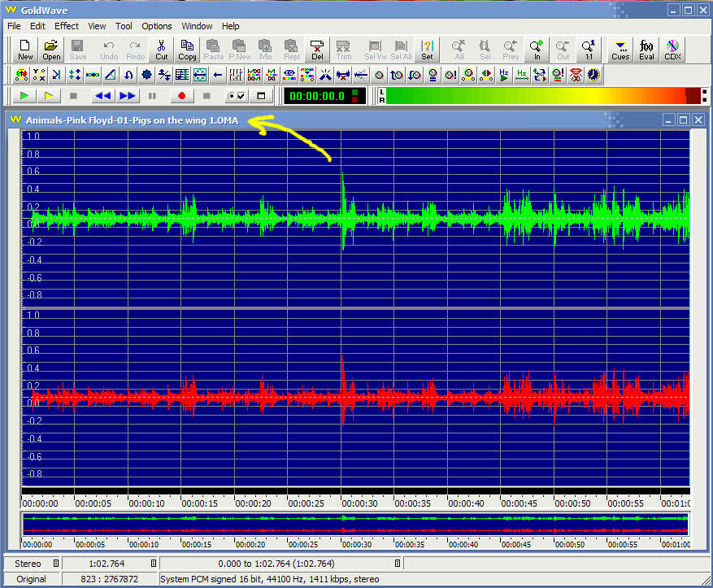Open the Resample Hz effect icon
This screenshot has width=713, height=588.
(x=522, y=75)
